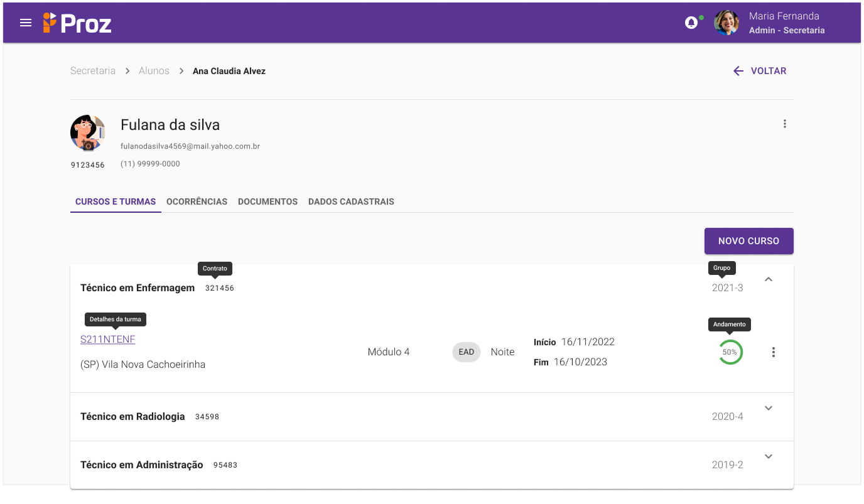864x504 pixels.
Task: Expand the Técnico em Administração course
Action: 769,456
